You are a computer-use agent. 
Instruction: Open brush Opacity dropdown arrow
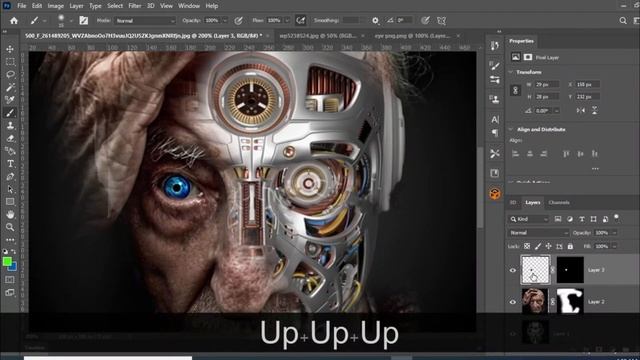pos(224,20)
